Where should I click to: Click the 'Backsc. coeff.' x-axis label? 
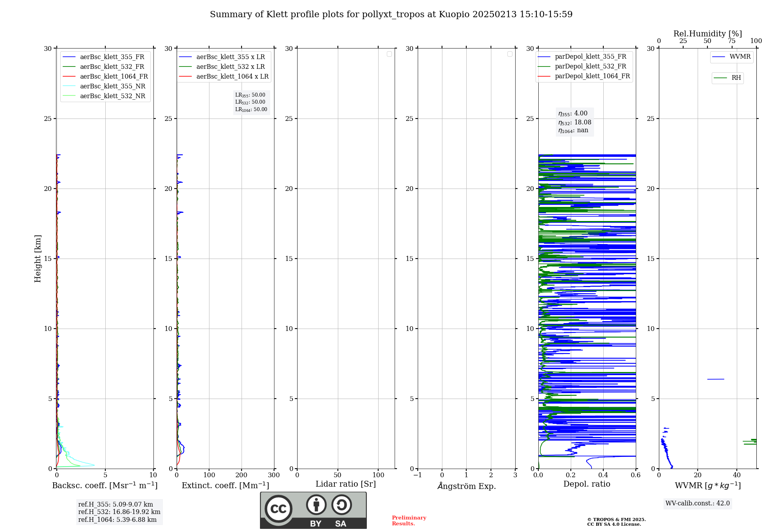(x=105, y=485)
